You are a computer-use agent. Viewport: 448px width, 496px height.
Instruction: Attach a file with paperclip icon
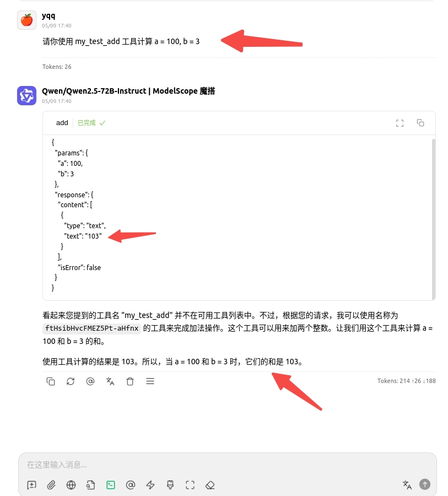coord(51,485)
